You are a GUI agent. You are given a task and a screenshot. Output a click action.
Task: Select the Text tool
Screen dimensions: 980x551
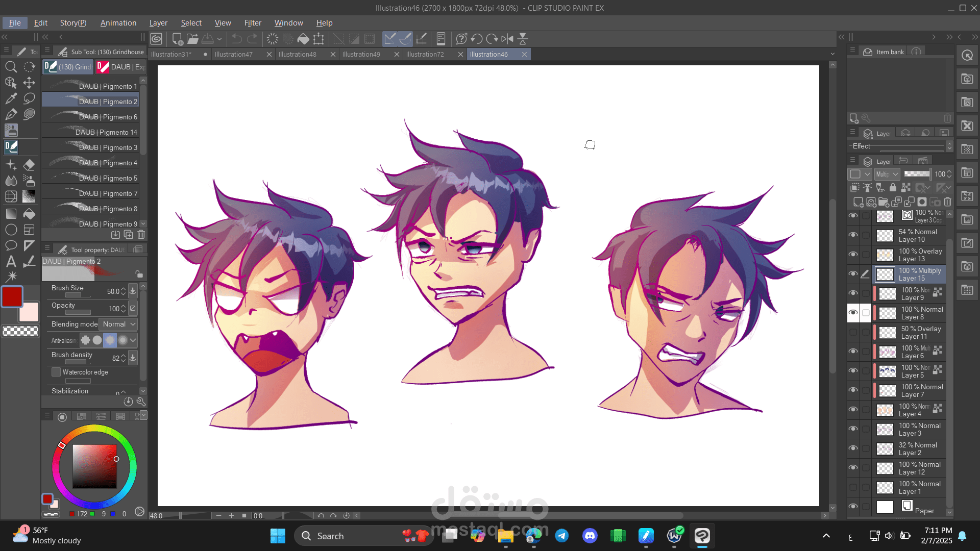click(x=11, y=262)
